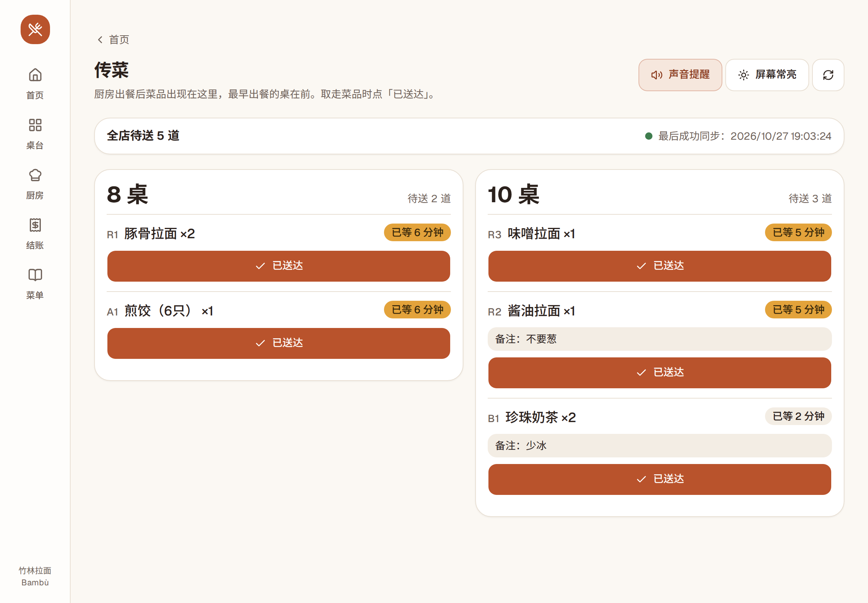Open the 菜单 menu page
The width and height of the screenshot is (868, 603).
coord(35,284)
